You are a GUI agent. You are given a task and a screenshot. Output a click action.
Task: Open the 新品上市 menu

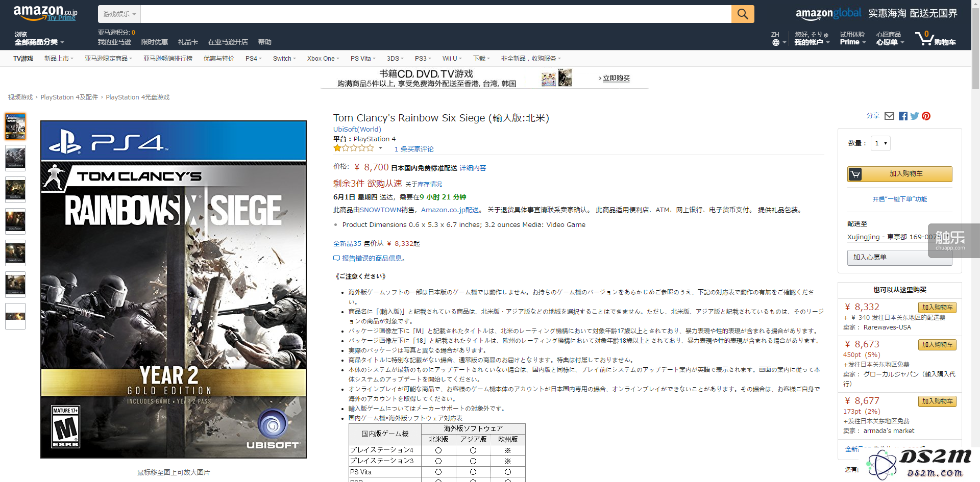(59, 59)
